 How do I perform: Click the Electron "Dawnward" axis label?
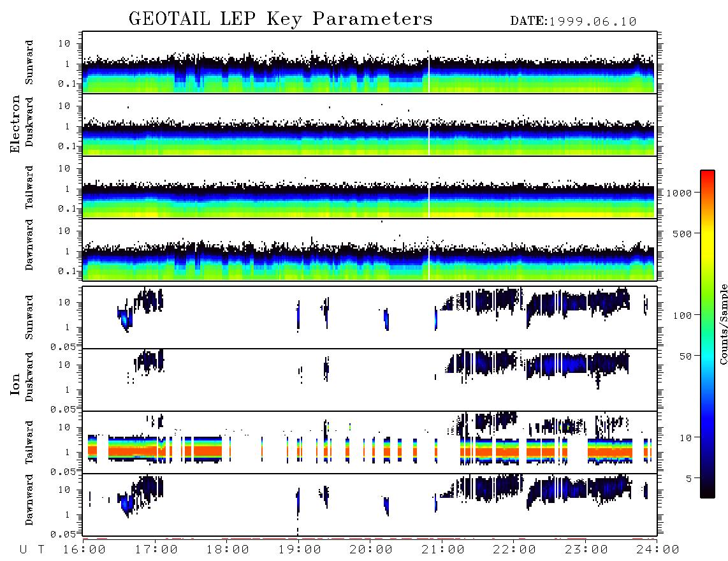click(x=29, y=245)
